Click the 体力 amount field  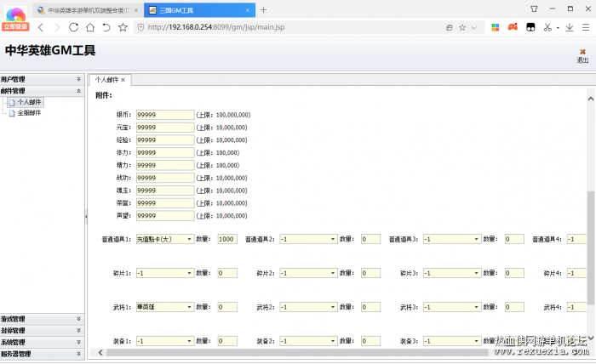pos(165,152)
